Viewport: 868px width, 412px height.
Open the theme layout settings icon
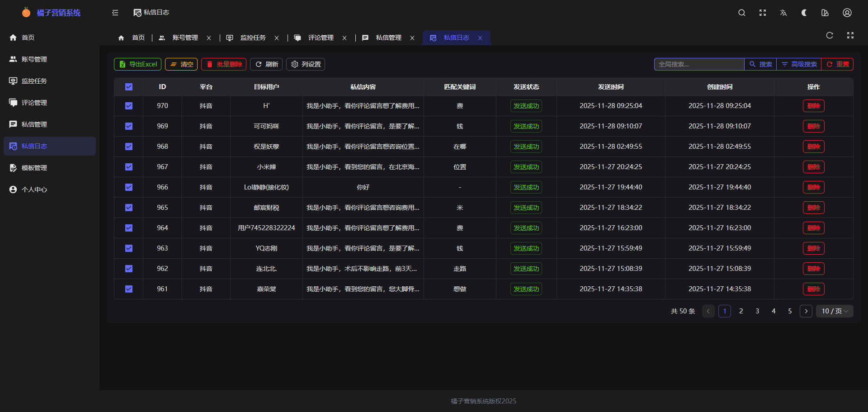(825, 13)
